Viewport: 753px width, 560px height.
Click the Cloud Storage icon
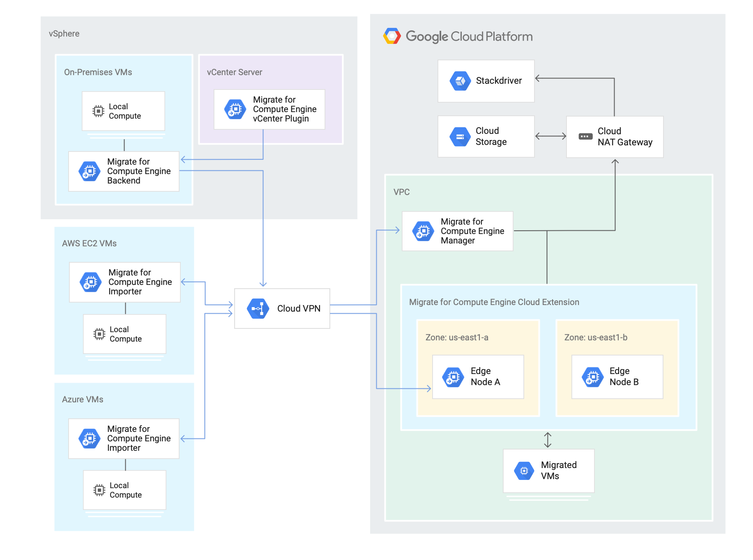[x=460, y=137]
